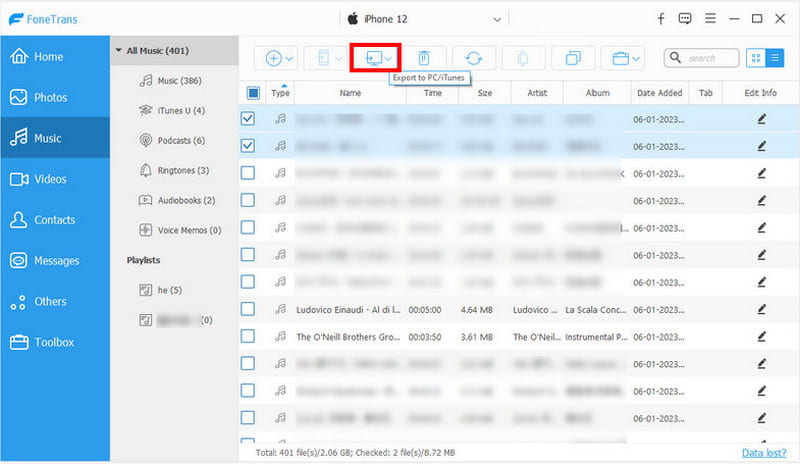Sort by the Name column header
Viewport: 800px width, 464px height.
350,93
